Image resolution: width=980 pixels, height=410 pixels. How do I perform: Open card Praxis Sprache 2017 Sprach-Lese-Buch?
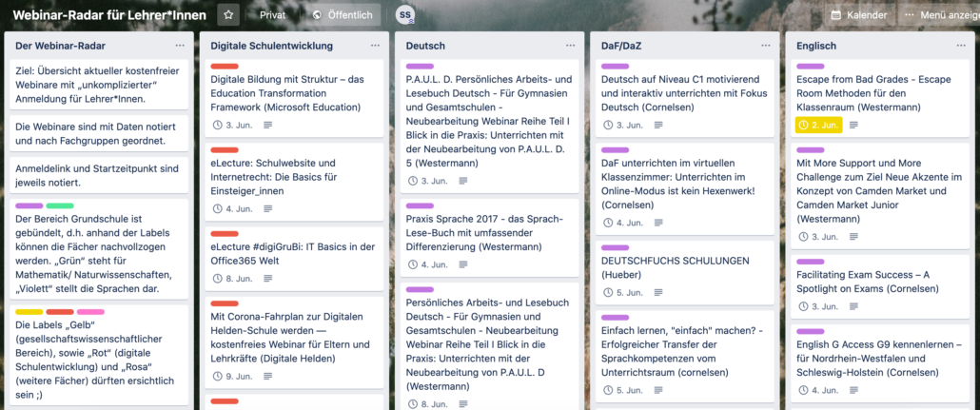[x=489, y=238]
